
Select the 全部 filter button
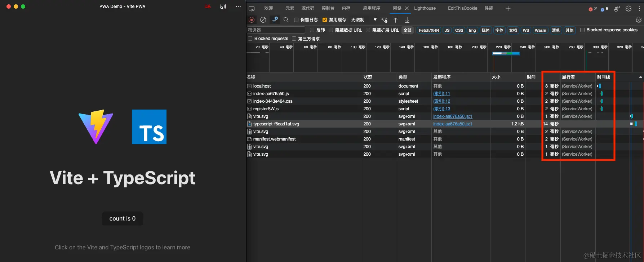(407, 30)
